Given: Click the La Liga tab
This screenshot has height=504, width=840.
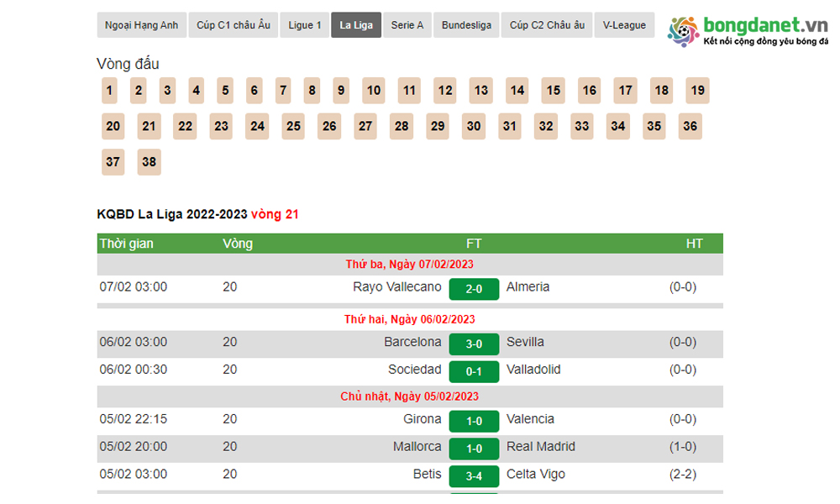Looking at the screenshot, I should coord(356,25).
